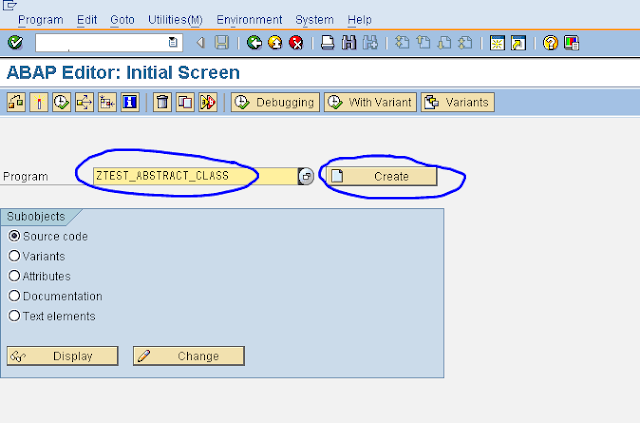Click the blue Online manual info icon
The width and height of the screenshot is (640, 423).
(130, 102)
